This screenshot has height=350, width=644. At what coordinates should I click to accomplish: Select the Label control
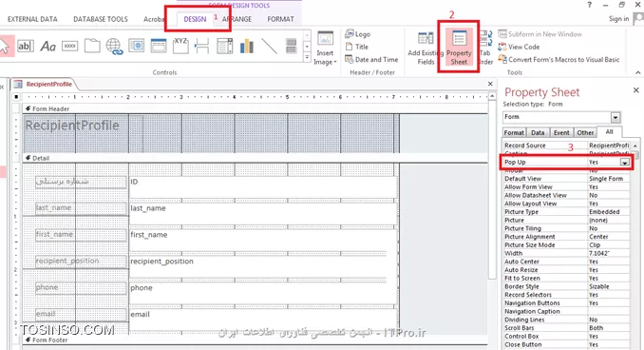point(47,46)
